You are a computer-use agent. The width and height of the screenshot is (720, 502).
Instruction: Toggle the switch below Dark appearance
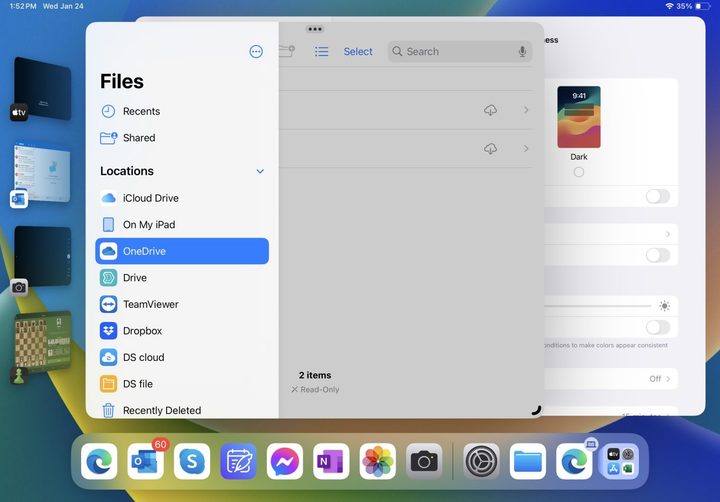[658, 197]
